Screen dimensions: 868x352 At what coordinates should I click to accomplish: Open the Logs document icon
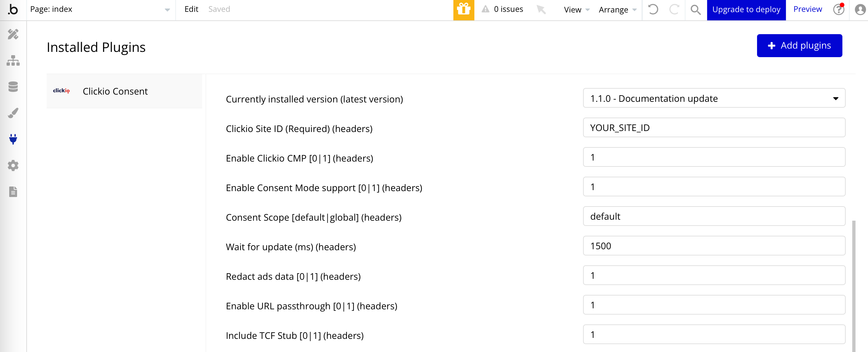[13, 191]
